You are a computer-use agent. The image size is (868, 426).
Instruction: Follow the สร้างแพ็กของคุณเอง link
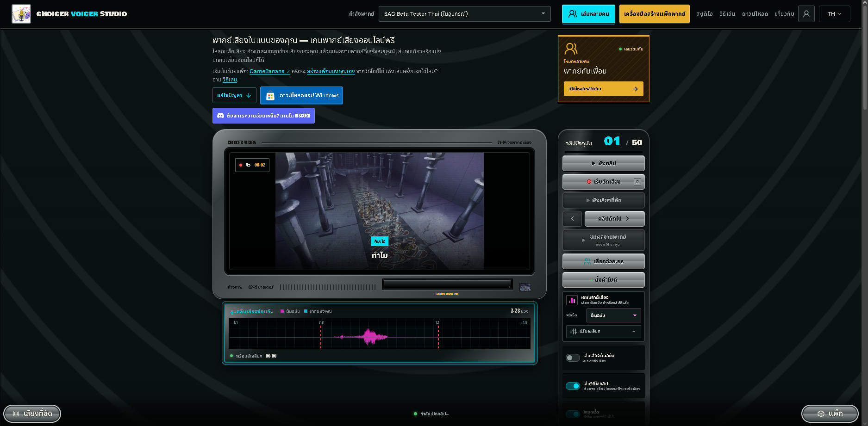(331, 71)
